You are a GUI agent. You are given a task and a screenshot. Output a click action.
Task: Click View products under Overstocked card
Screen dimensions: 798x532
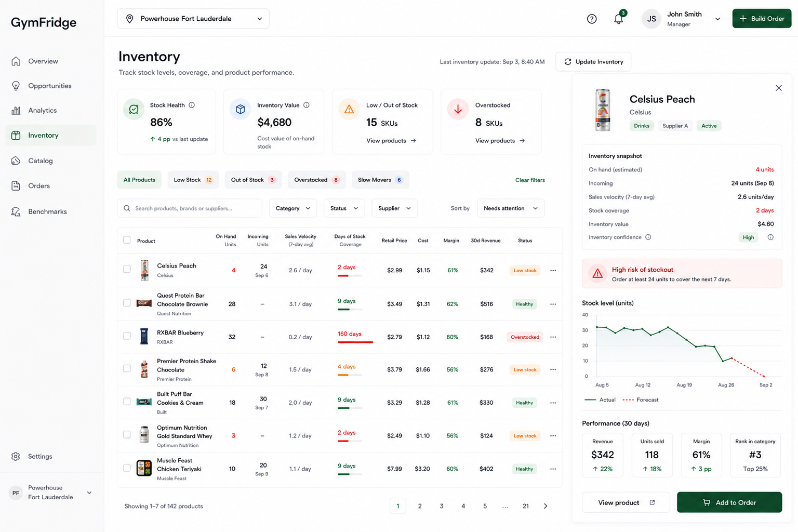tap(500, 141)
